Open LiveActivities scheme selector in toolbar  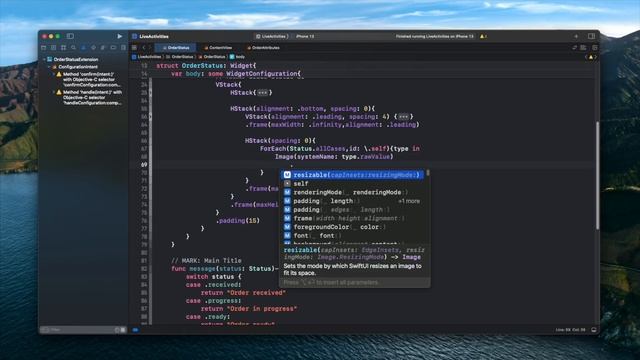coord(271,36)
